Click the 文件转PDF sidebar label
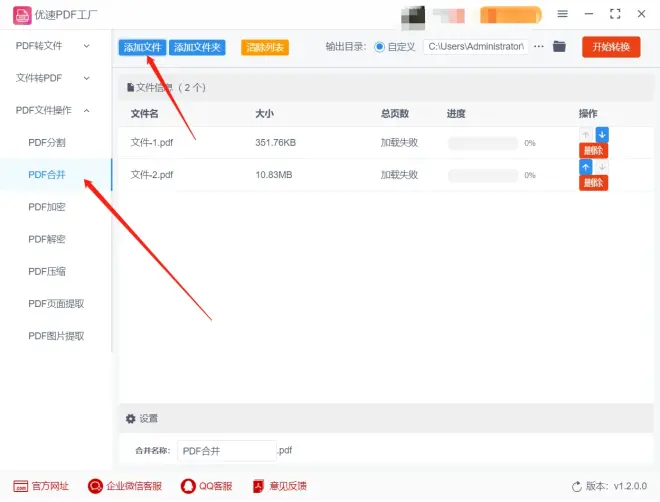This screenshot has width=660, height=502. click(x=39, y=78)
